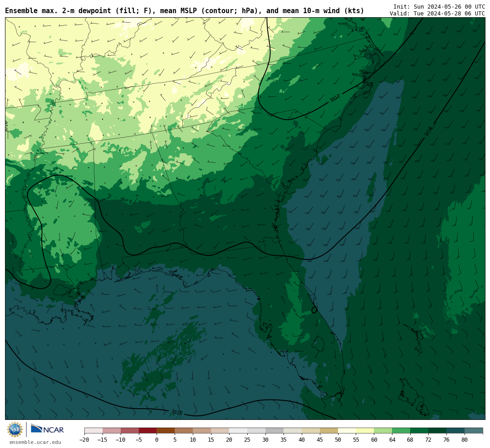This screenshot has height=448, width=490.
Task: Pick the gray swatch between 30 and 35
Action: 274,431
